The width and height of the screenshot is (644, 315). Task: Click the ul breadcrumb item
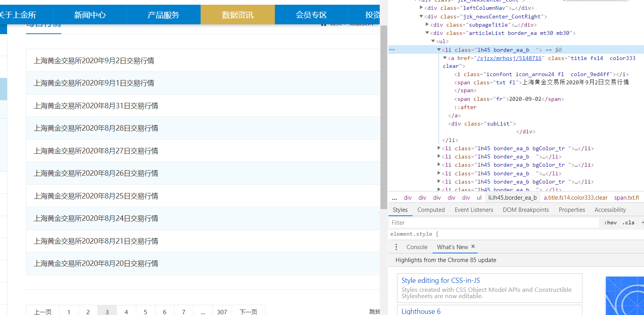479,198
